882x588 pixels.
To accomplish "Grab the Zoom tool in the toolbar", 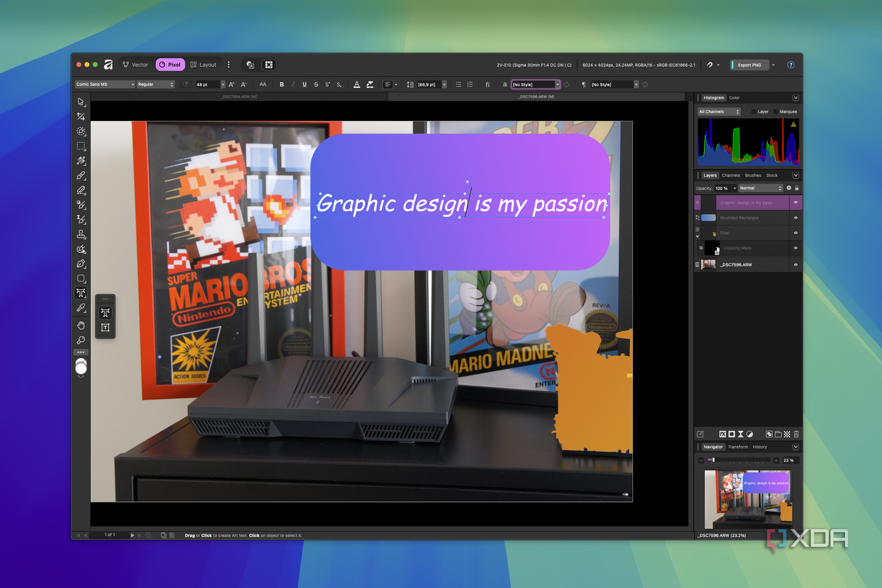I will click(x=81, y=340).
